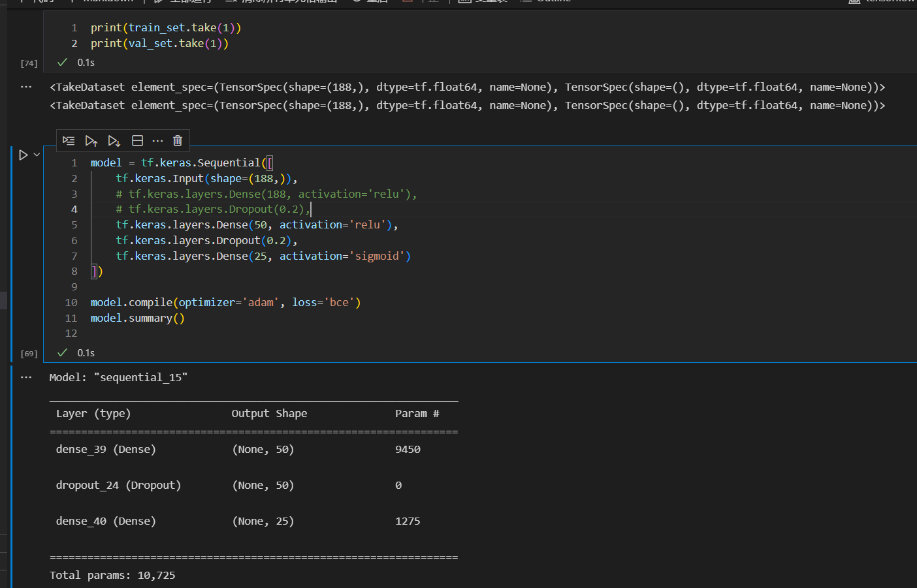Click the 'Layer (type)' column header
917x588 pixels.
[93, 413]
